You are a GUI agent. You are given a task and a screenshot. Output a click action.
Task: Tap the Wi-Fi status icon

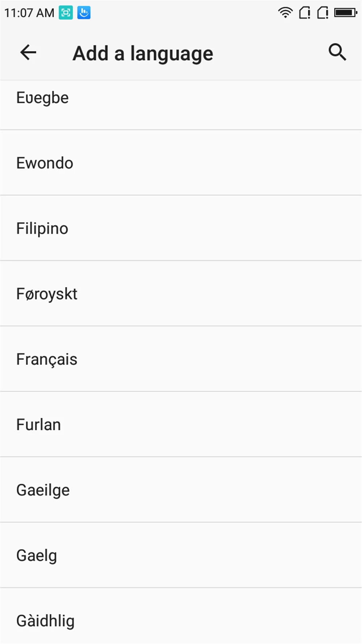[285, 13]
